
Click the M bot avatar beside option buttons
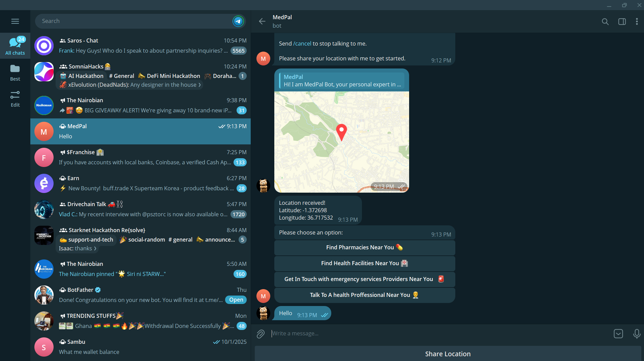click(263, 296)
